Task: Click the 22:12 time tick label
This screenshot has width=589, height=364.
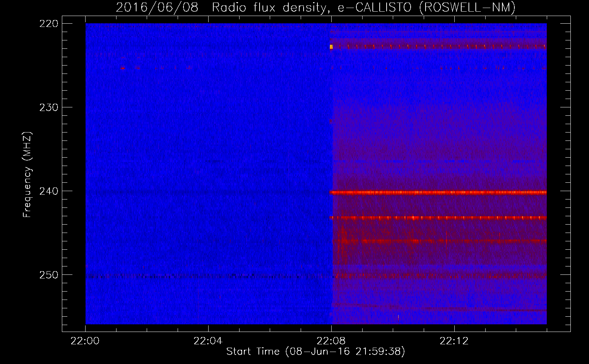Action: tap(454, 341)
